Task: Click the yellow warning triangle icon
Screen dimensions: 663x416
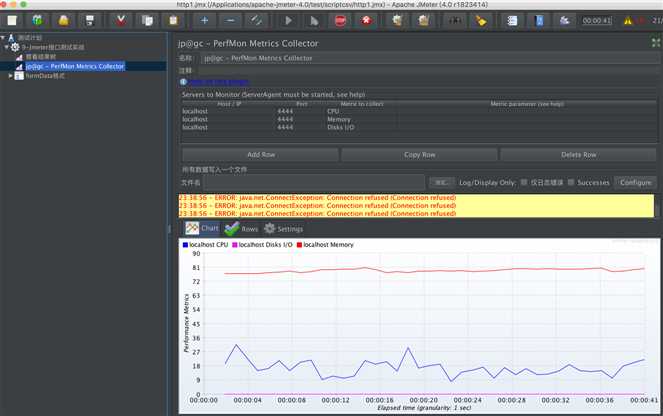Action: pos(628,21)
